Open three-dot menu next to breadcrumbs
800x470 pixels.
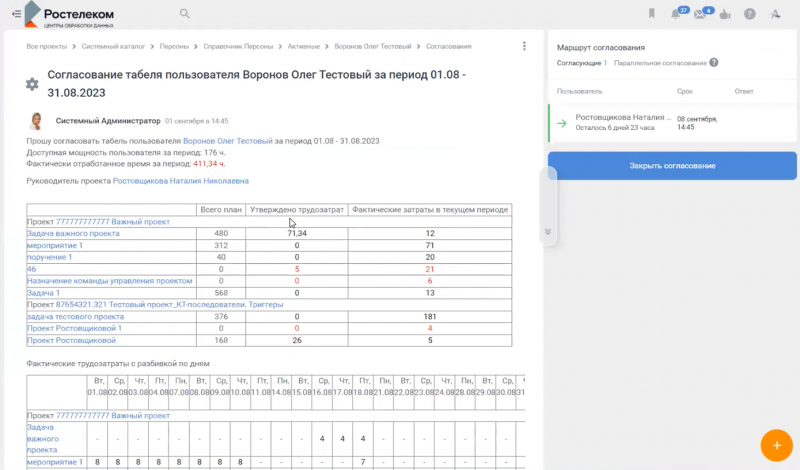click(524, 46)
